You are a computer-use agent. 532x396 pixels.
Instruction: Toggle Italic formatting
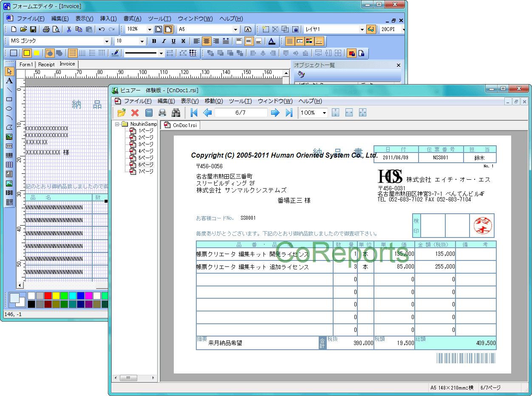point(164,41)
